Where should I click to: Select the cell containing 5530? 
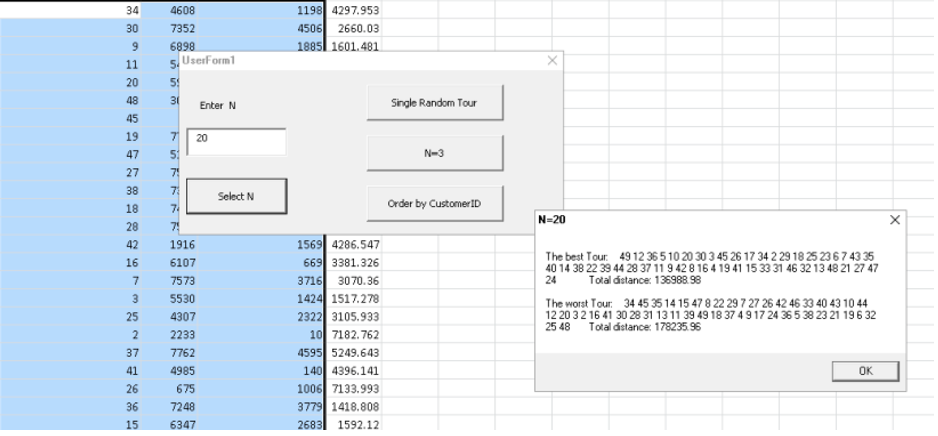pos(170,298)
